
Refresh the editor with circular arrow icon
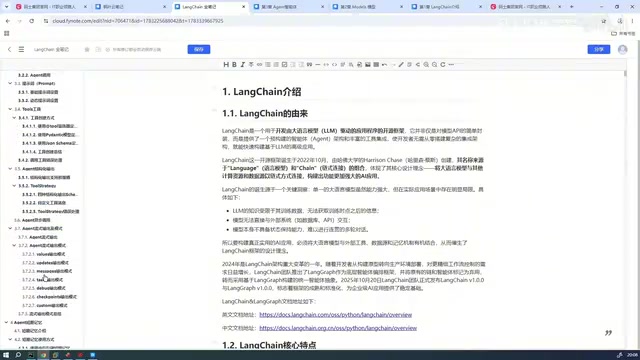click(x=443, y=64)
